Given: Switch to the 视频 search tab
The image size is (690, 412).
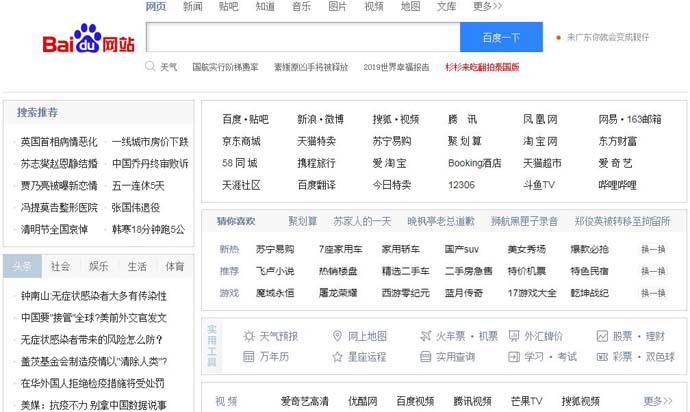Looking at the screenshot, I should (x=374, y=7).
